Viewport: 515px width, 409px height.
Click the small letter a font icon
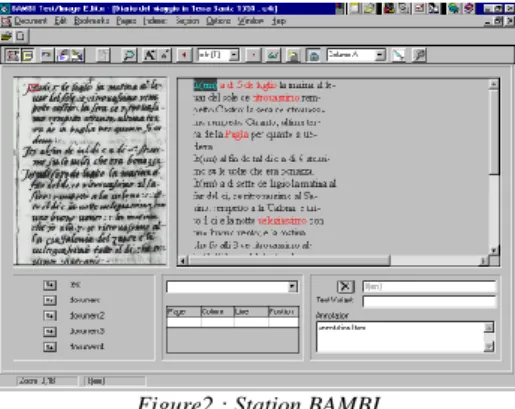tap(165, 55)
